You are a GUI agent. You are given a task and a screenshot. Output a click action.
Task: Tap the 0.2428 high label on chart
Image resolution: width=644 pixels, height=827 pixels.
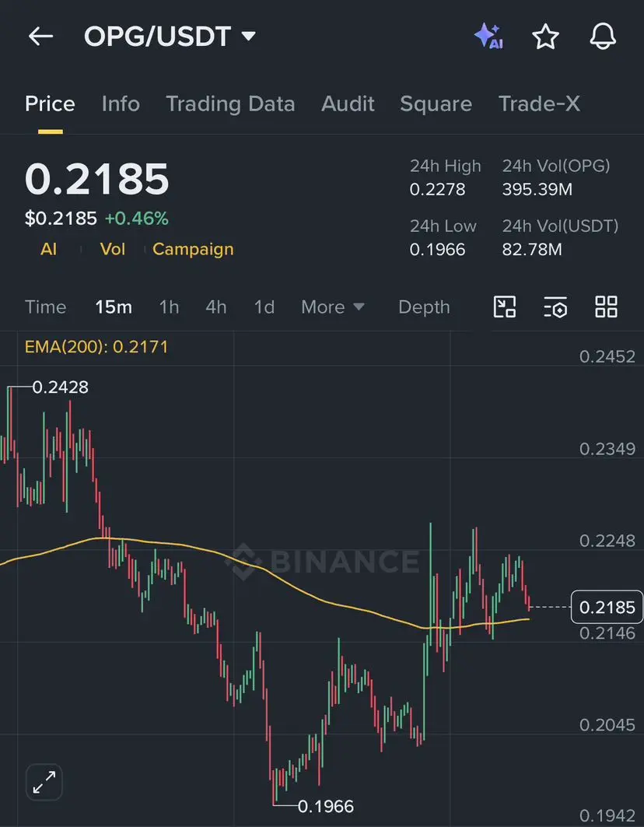coord(60,387)
